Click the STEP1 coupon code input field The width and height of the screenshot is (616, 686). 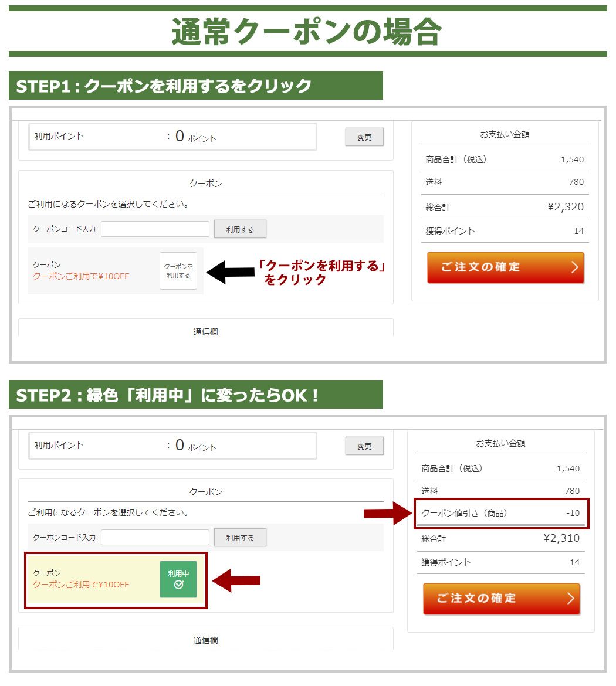(155, 229)
